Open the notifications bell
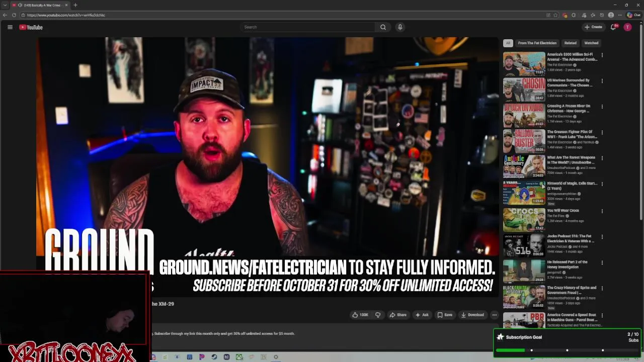644x362 pixels. (x=613, y=27)
